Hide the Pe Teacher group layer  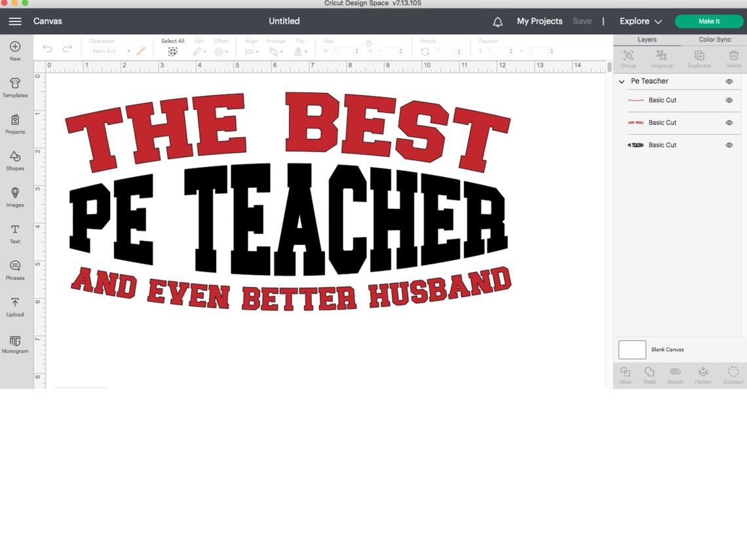729,81
